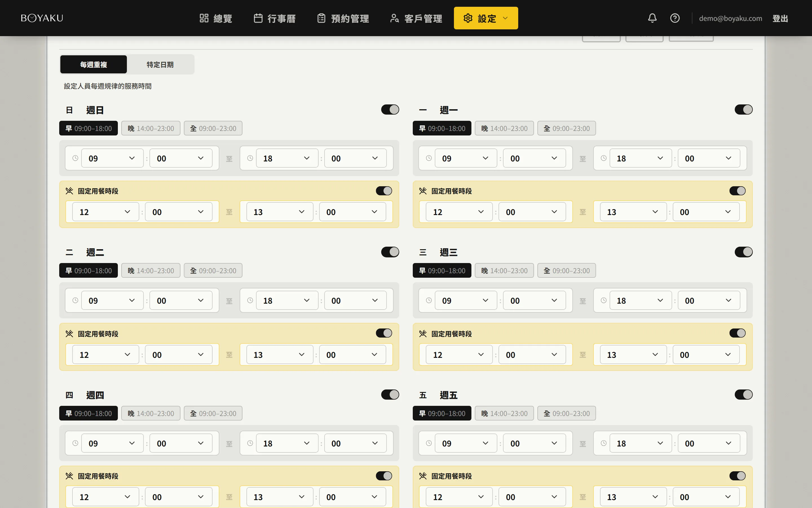Click the 客戶管理 person icon
Viewport: 812px width, 508px height.
(395, 18)
